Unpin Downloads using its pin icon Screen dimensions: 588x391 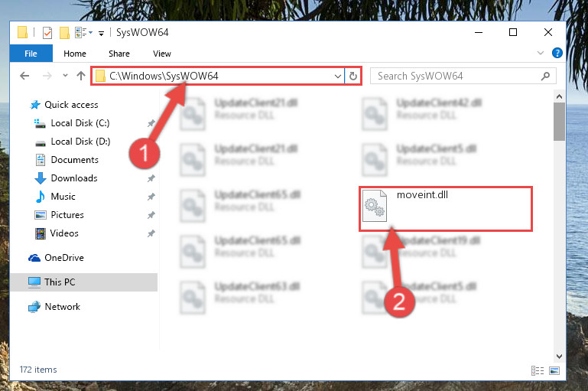(x=151, y=178)
